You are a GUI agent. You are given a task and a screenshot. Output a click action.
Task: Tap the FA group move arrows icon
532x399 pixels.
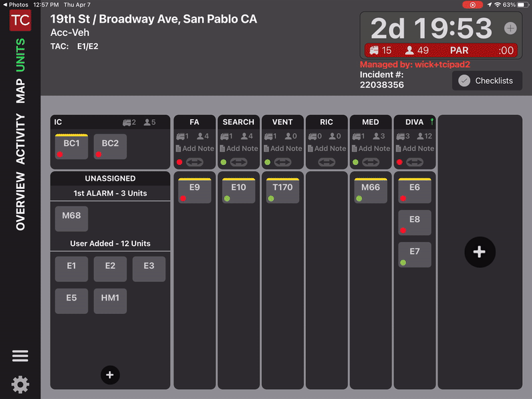click(x=195, y=162)
